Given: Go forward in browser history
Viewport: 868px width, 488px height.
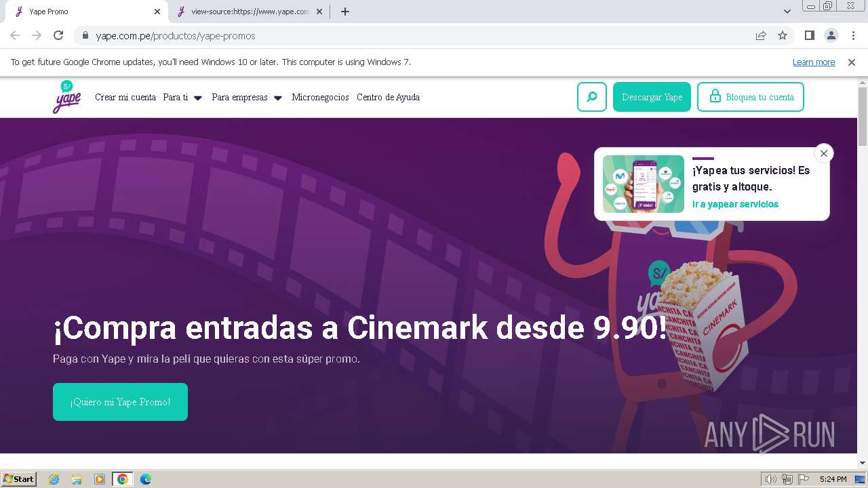Looking at the screenshot, I should point(37,35).
